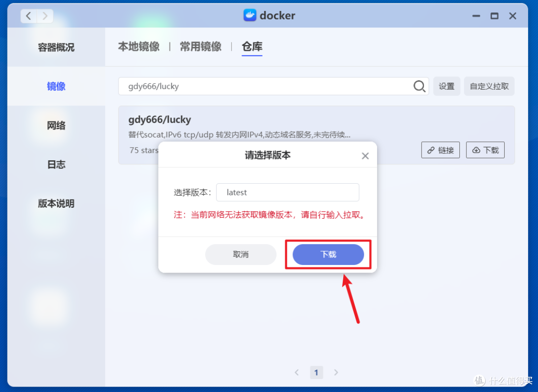
Task: Go to the previous results page
Action: click(x=297, y=373)
